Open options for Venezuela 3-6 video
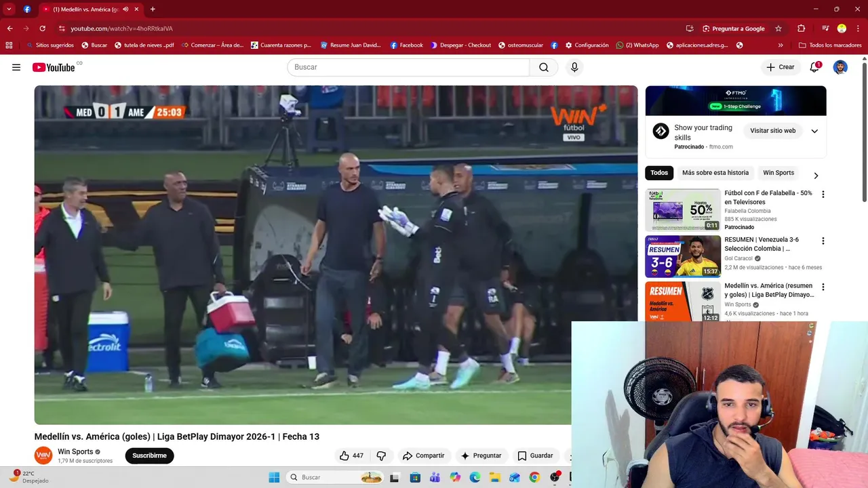 click(x=823, y=241)
